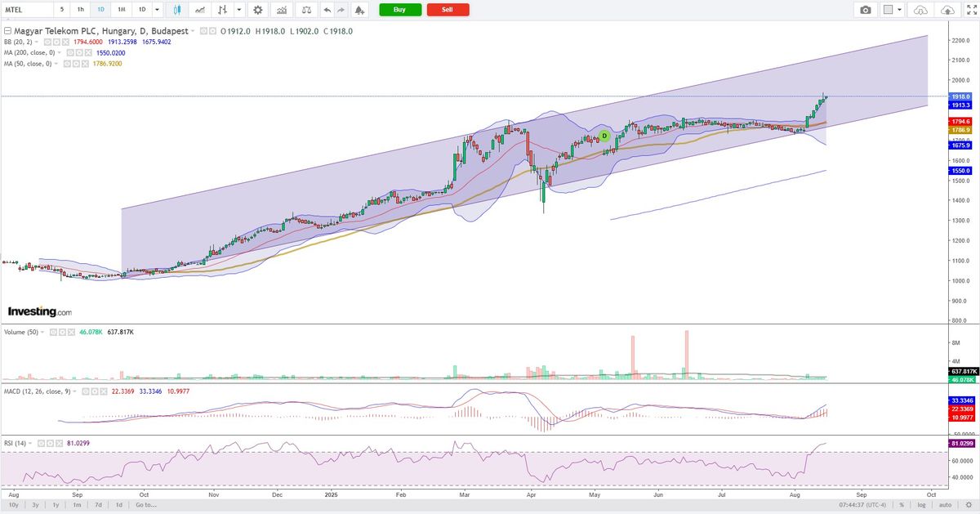Open chart properties with the gear icon
The image size is (980, 514).
(x=258, y=10)
